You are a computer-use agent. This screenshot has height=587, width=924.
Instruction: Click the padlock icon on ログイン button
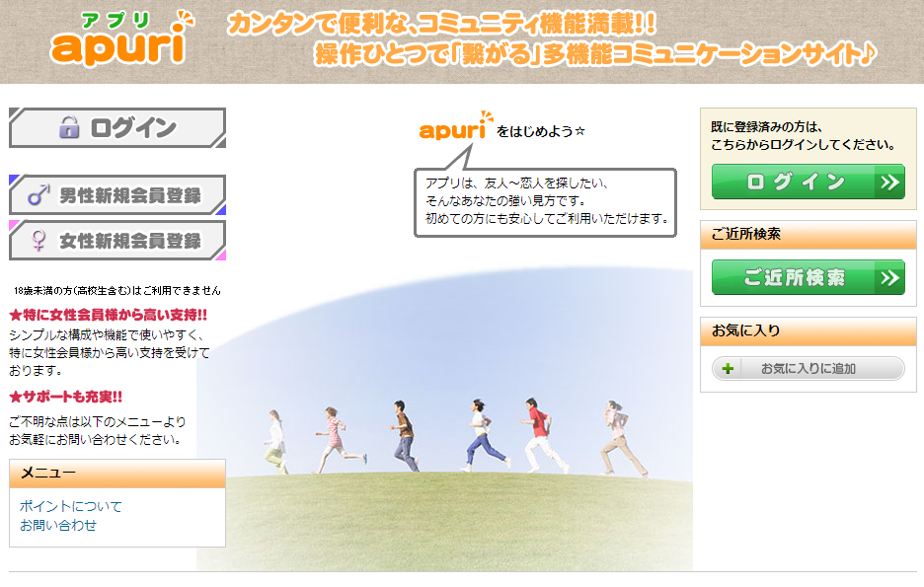click(x=69, y=127)
